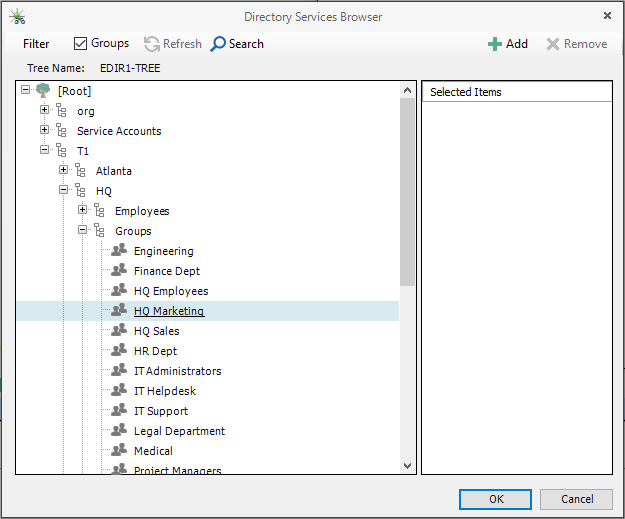The image size is (625, 519).
Task: Click the Root tree icon
Action: point(43,91)
